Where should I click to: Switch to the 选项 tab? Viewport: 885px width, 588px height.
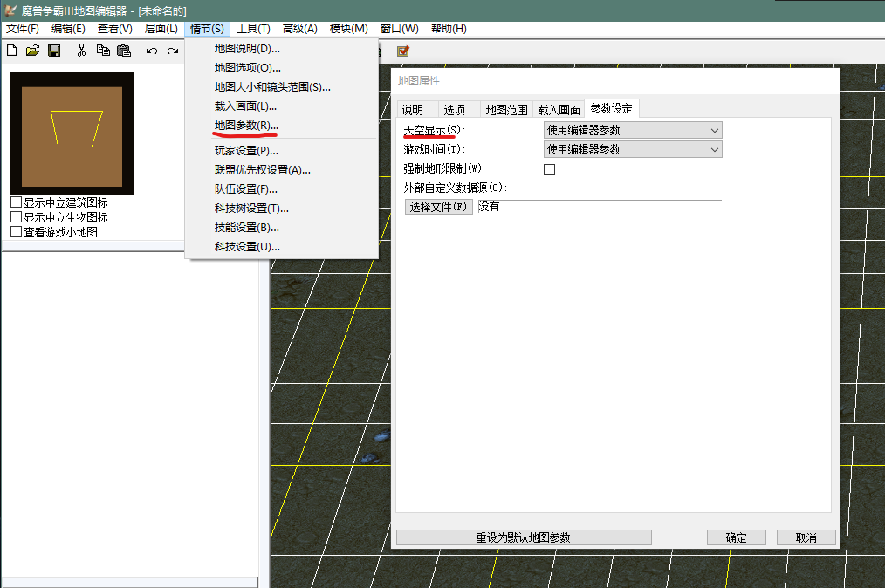point(459,109)
